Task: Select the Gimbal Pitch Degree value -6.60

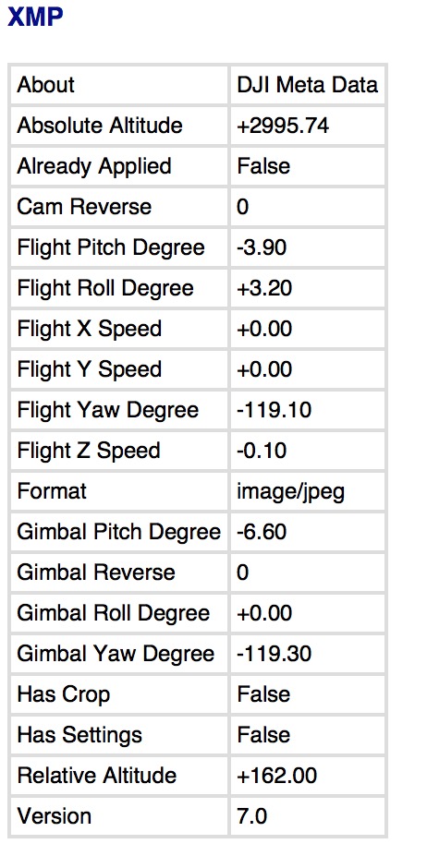Action: click(262, 532)
